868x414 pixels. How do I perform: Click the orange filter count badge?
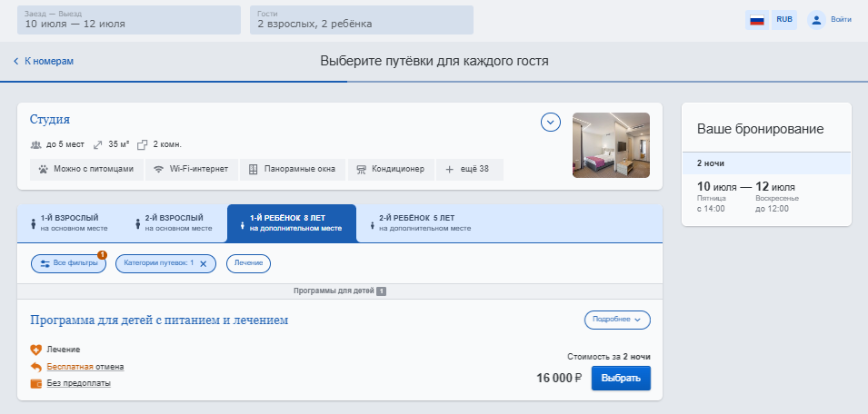[x=102, y=255]
